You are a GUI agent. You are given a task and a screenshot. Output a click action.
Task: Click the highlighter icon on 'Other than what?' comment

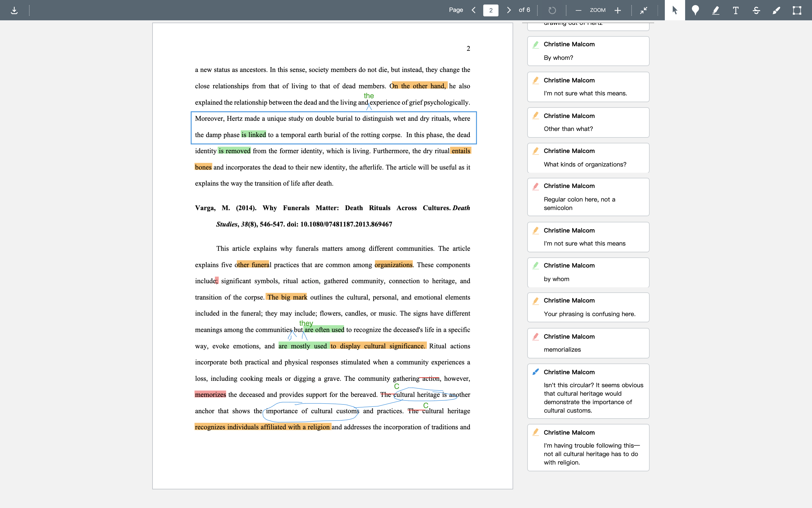(x=535, y=116)
